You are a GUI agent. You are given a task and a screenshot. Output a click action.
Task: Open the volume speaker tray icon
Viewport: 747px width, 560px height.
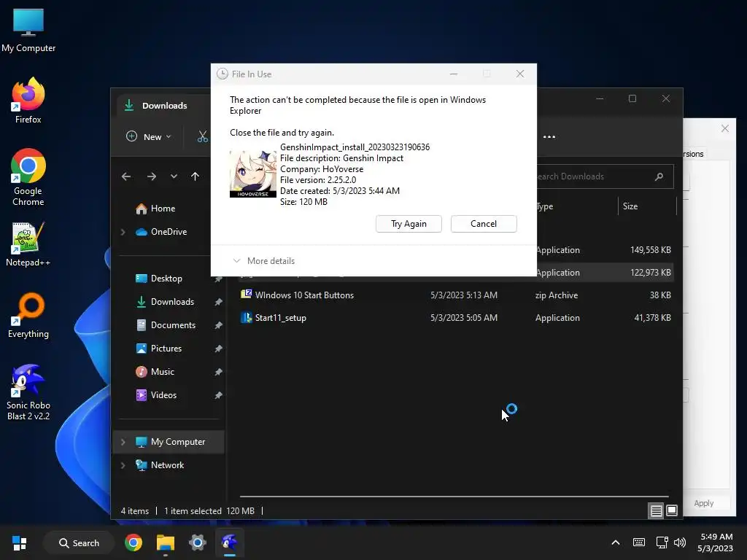[x=681, y=542]
